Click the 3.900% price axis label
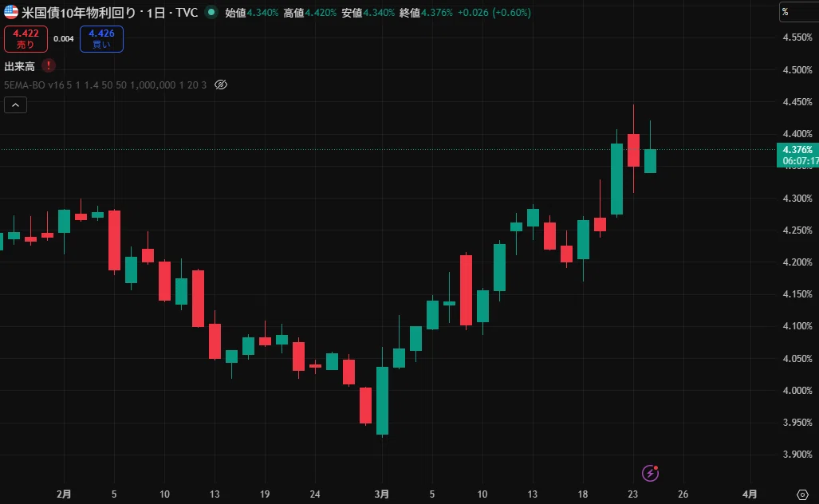Image resolution: width=819 pixels, height=504 pixels. click(x=797, y=455)
